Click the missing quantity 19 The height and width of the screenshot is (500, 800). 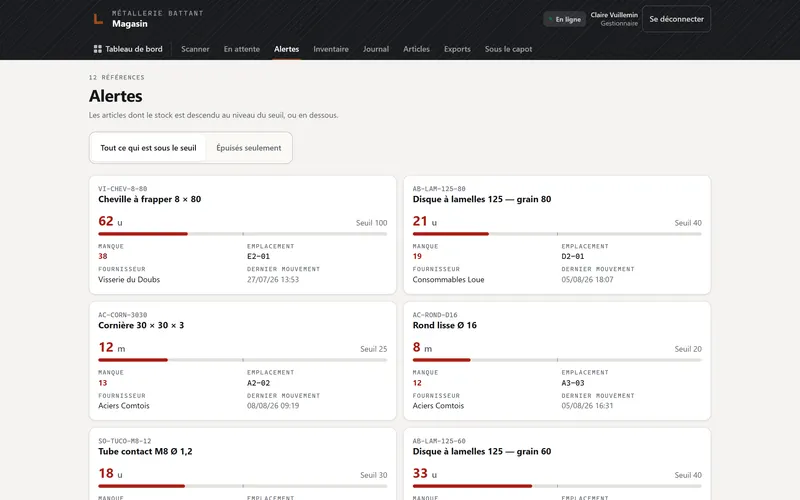click(x=417, y=257)
